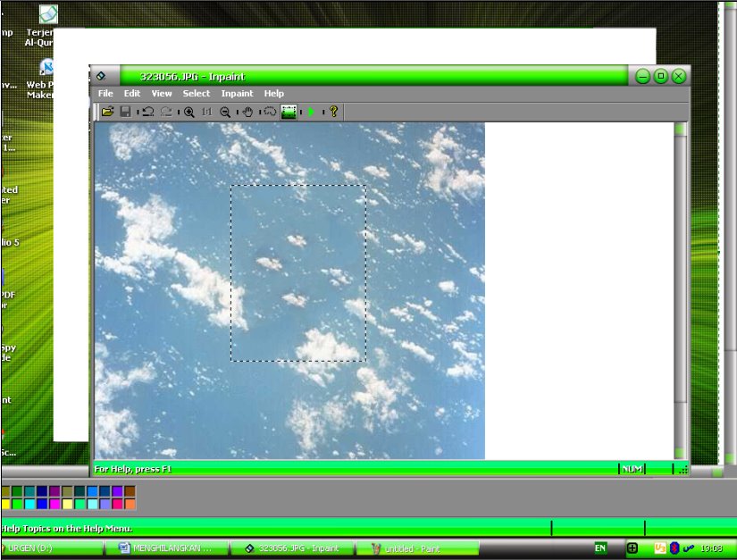The width and height of the screenshot is (737, 560).
Task: Pick the hot pink swatch in Paint palette
Action: (117, 504)
